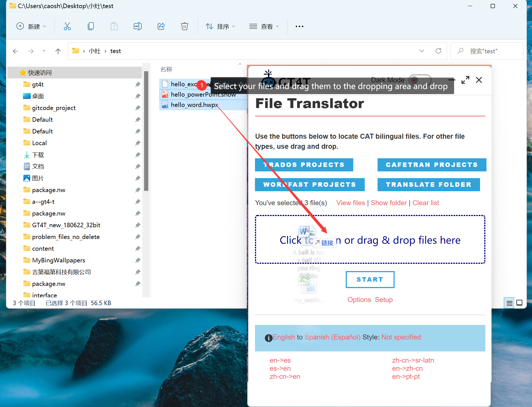This screenshot has width=532, height=407.
Task: Open the 查看 (View) dropdown
Action: point(264,27)
